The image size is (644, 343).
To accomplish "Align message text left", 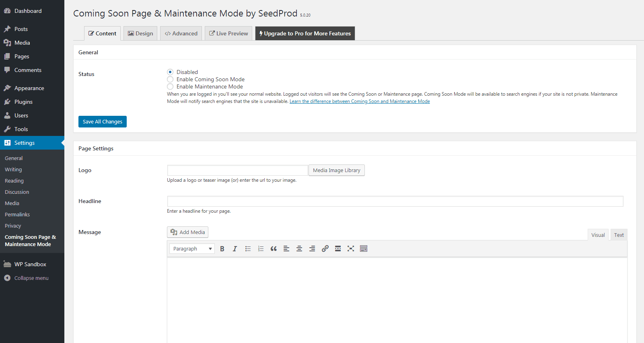I will coord(286,249).
